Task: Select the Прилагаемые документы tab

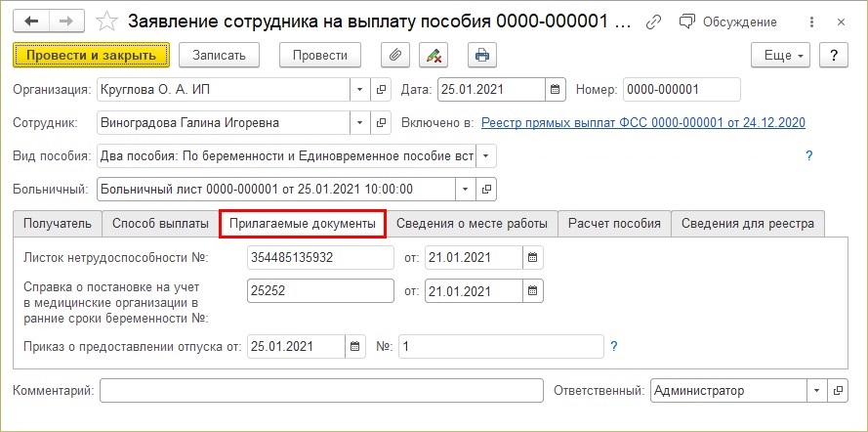Action: point(303,224)
